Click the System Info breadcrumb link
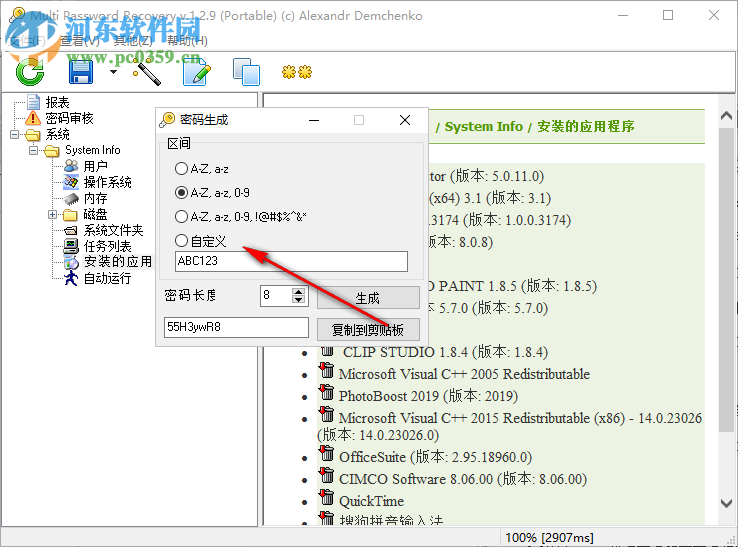 coord(483,127)
